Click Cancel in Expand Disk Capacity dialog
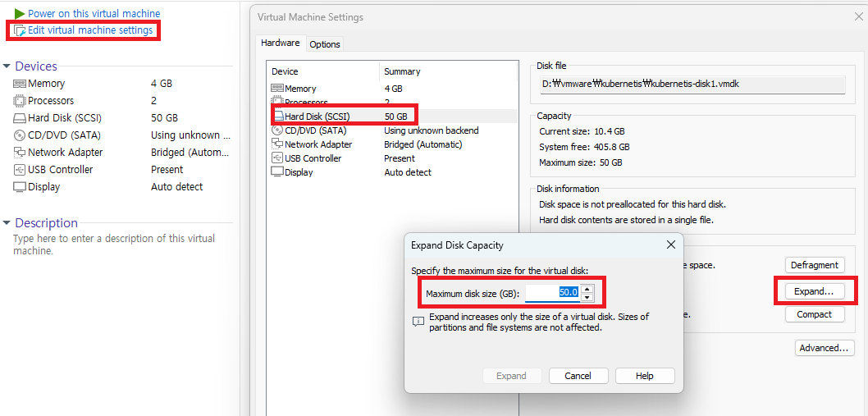 pyautogui.click(x=578, y=376)
